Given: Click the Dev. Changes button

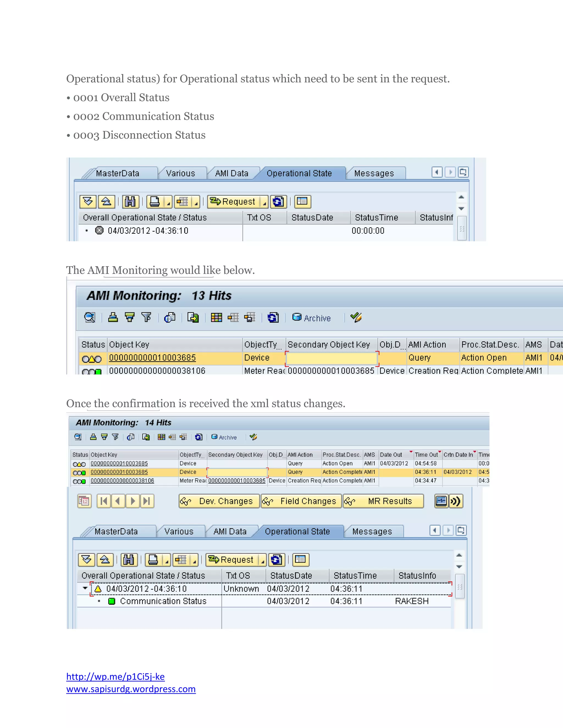Looking at the screenshot, I should [x=219, y=501].
